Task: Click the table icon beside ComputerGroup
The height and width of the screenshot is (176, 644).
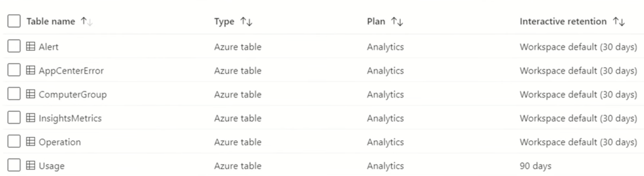Action: pyautogui.click(x=30, y=94)
